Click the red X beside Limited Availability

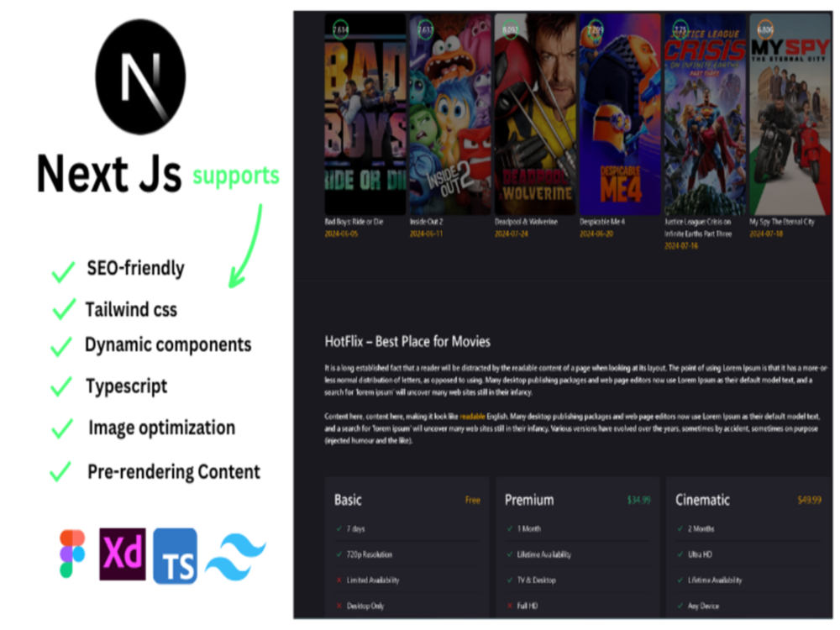pos(339,580)
